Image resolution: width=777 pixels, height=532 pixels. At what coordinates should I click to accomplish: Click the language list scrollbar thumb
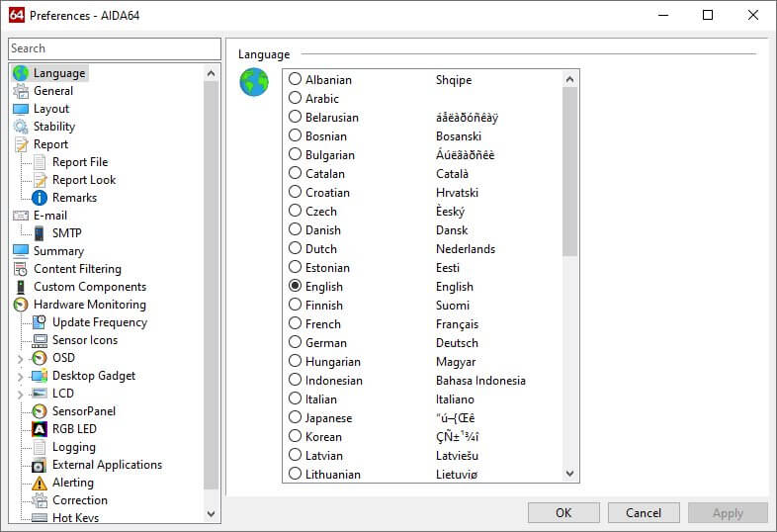[569, 171]
